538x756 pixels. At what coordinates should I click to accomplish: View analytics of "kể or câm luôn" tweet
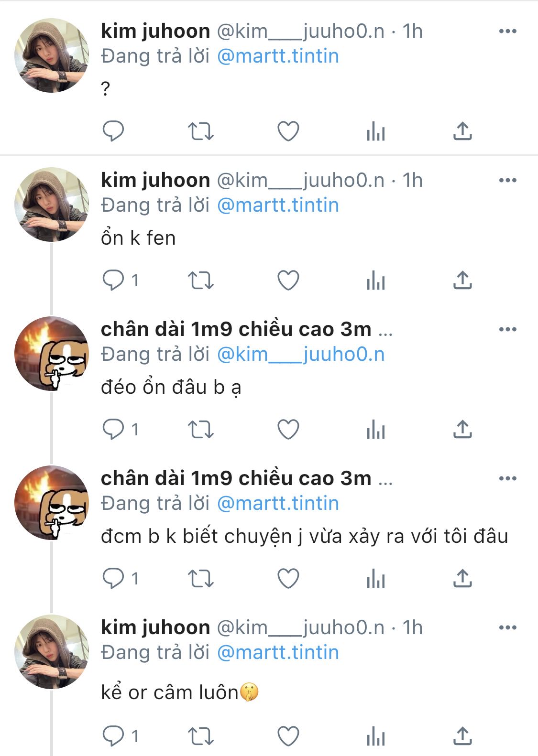[x=376, y=736]
